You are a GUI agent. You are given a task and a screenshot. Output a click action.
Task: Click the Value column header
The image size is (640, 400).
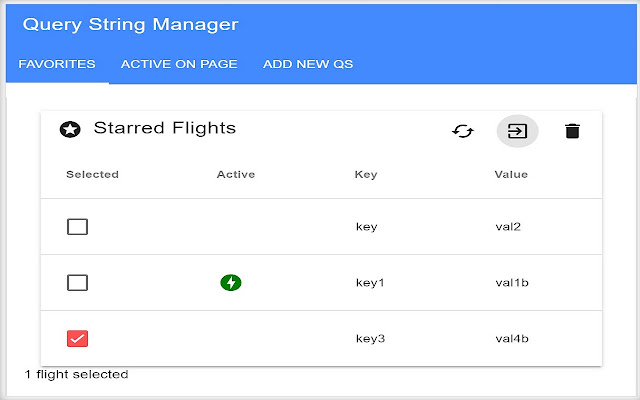coord(511,175)
